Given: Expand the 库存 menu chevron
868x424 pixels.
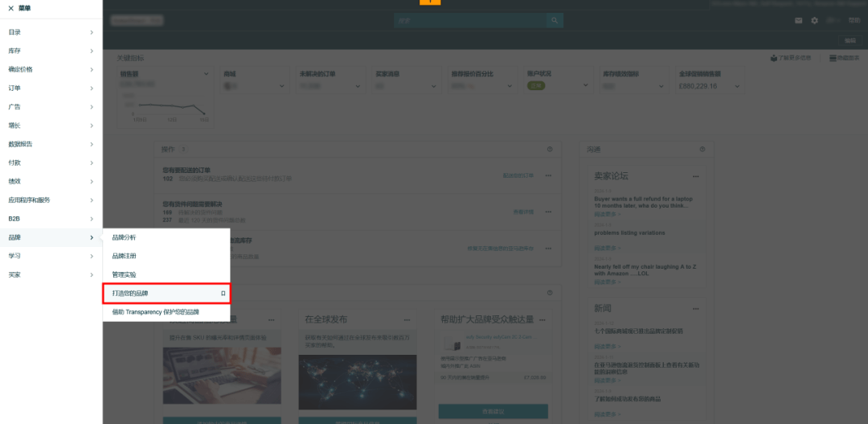Looking at the screenshot, I should (92, 51).
